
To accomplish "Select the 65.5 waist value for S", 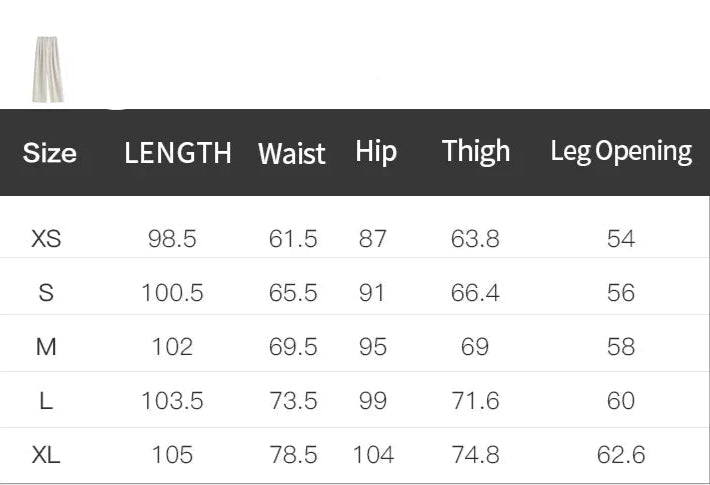I will (293, 293).
